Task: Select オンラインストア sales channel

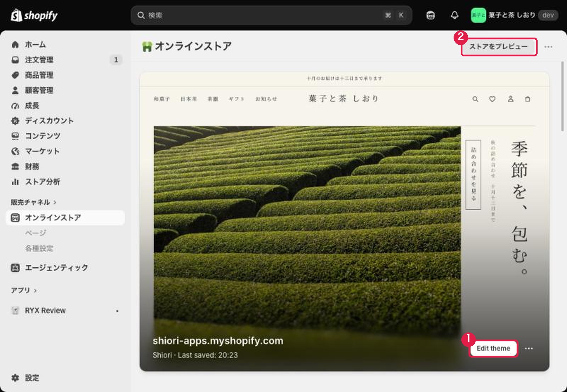Action: click(x=65, y=218)
